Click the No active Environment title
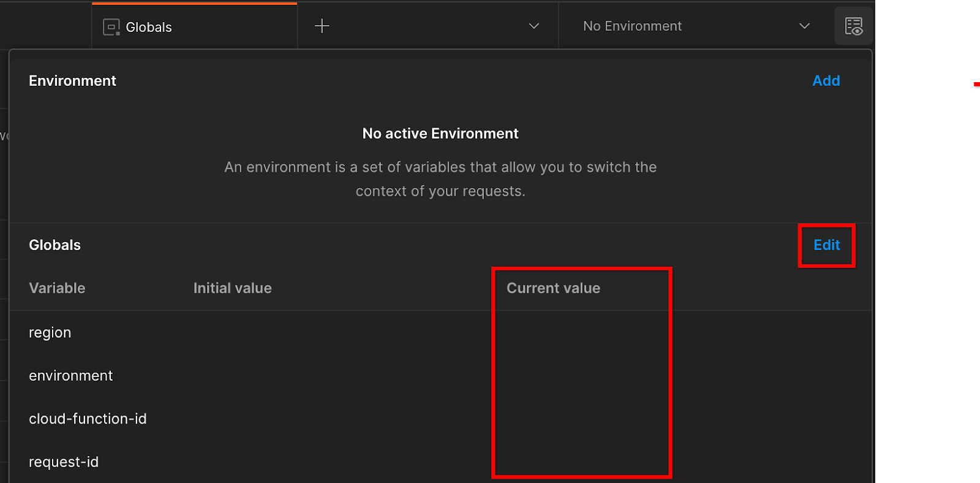This screenshot has height=483, width=980. tap(440, 134)
